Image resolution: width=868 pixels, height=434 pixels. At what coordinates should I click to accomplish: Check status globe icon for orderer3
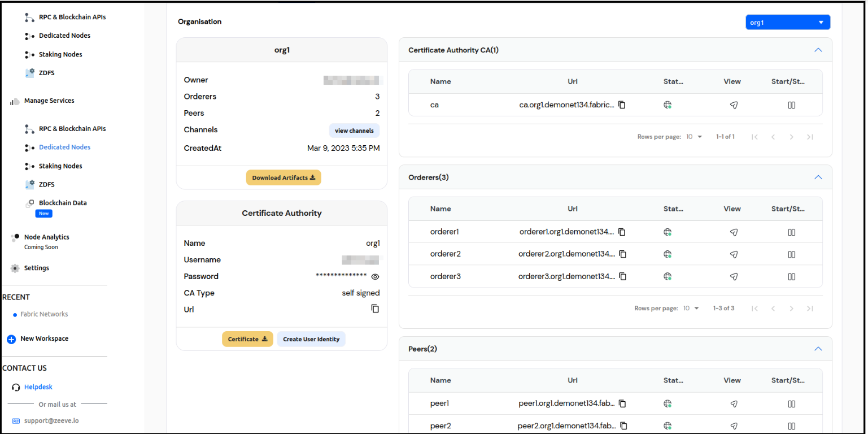coord(668,277)
